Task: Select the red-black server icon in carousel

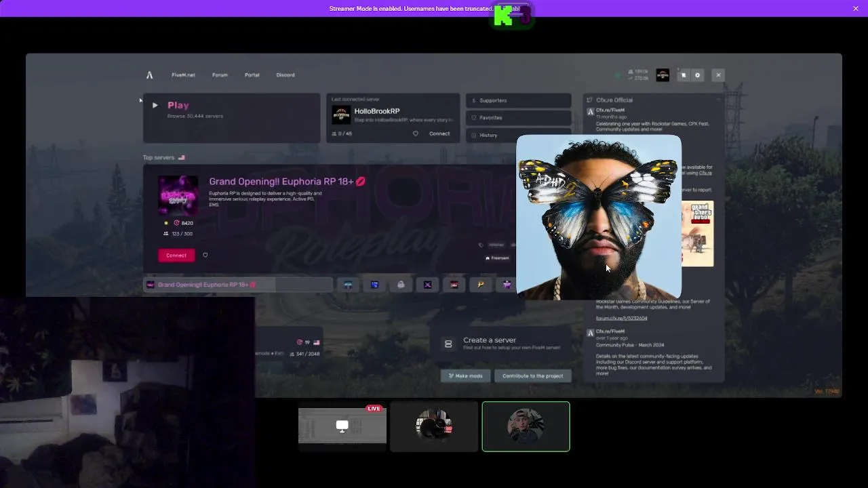Action: [x=454, y=285]
